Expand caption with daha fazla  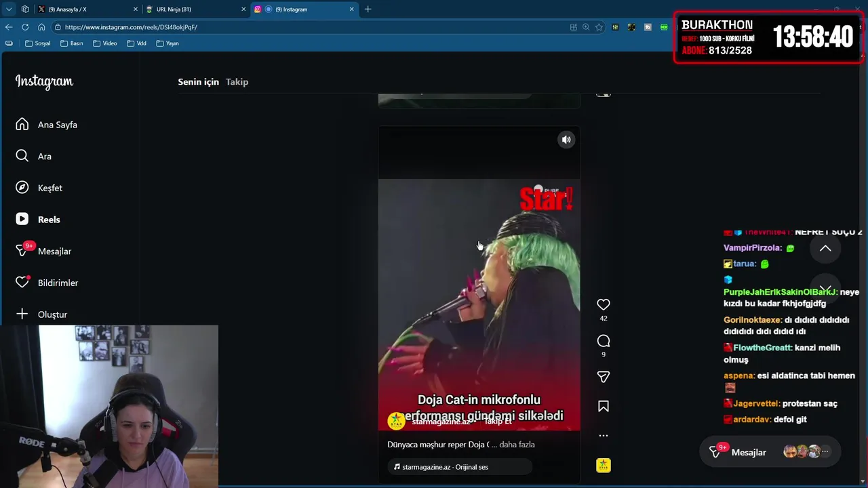coord(517,445)
